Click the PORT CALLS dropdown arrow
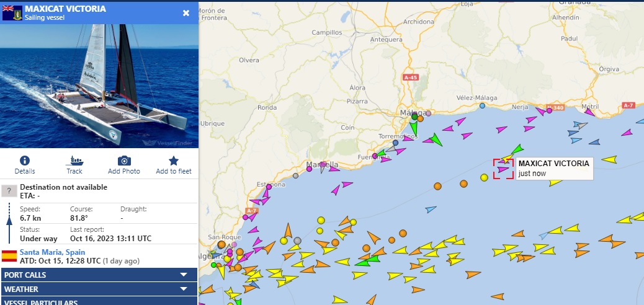644x305 pixels. click(184, 275)
